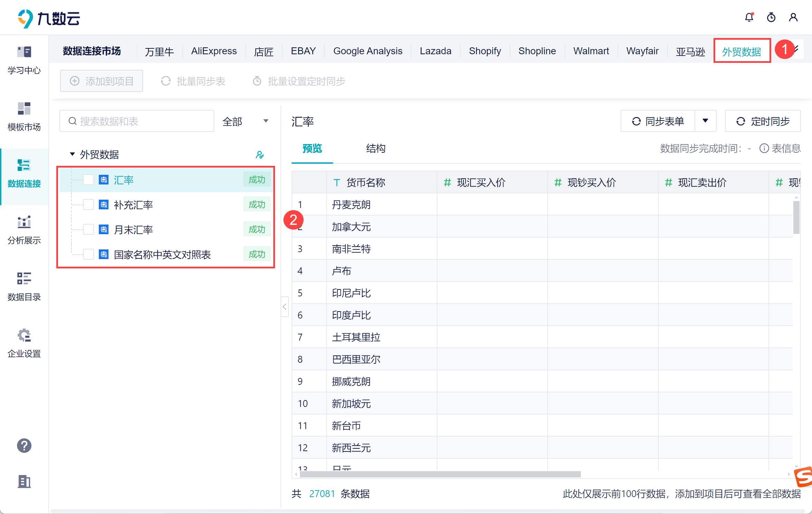Open 数据目录 sidebar section
This screenshot has width=812, height=514.
(x=24, y=287)
